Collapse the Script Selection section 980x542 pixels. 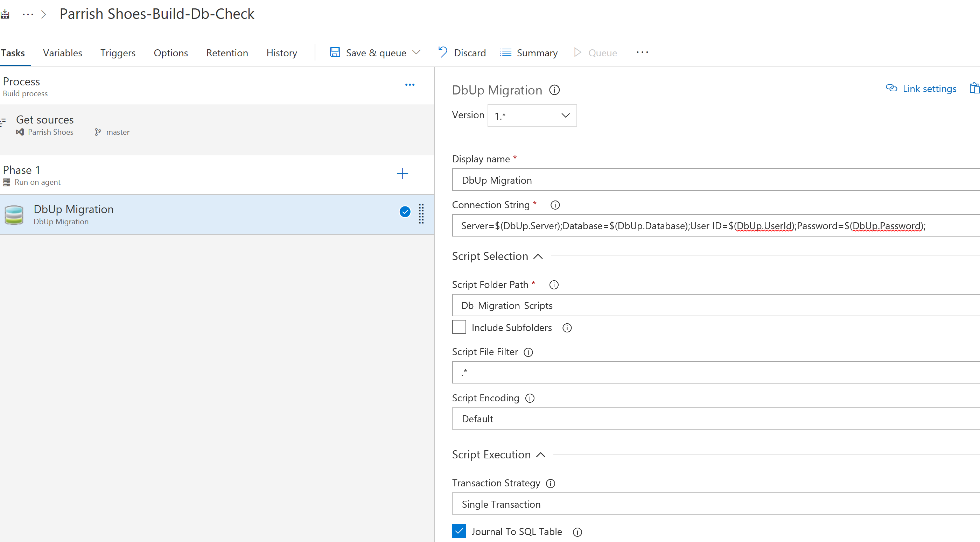pos(538,257)
